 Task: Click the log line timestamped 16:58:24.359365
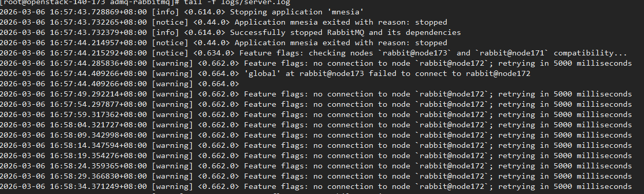pyautogui.click(x=316, y=166)
